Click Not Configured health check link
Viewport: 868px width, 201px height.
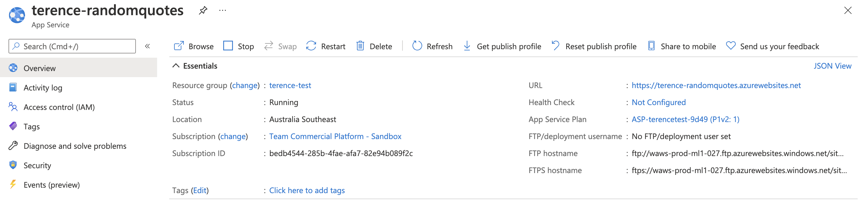pos(658,103)
